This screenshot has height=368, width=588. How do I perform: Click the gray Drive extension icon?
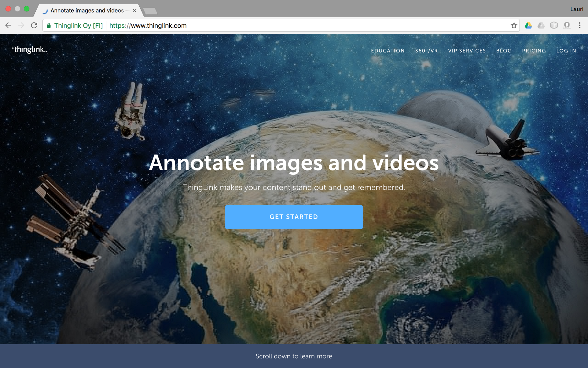point(541,25)
